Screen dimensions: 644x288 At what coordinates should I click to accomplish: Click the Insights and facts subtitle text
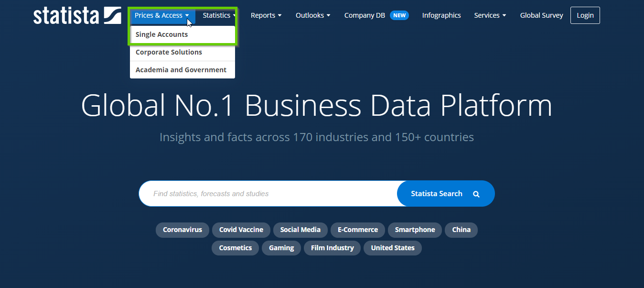click(x=317, y=137)
